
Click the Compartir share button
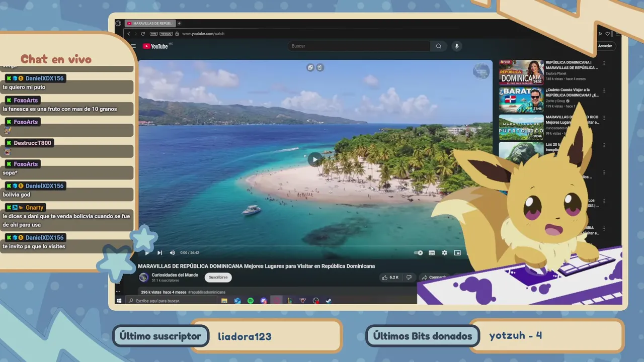point(434,278)
